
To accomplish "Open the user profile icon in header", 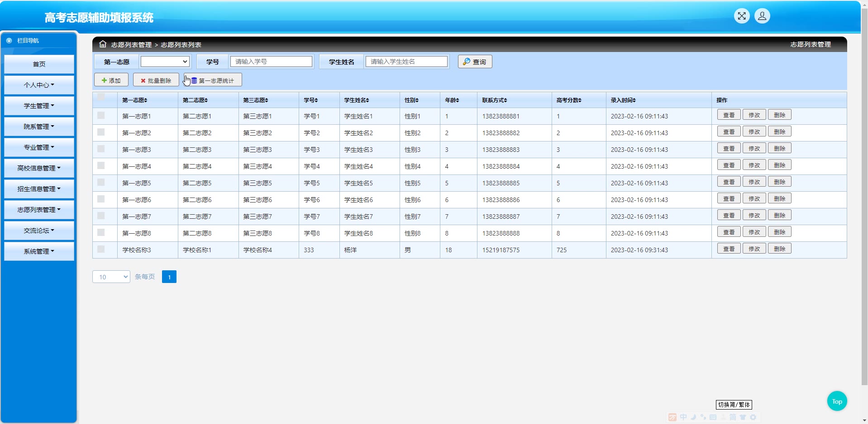I will click(x=762, y=16).
